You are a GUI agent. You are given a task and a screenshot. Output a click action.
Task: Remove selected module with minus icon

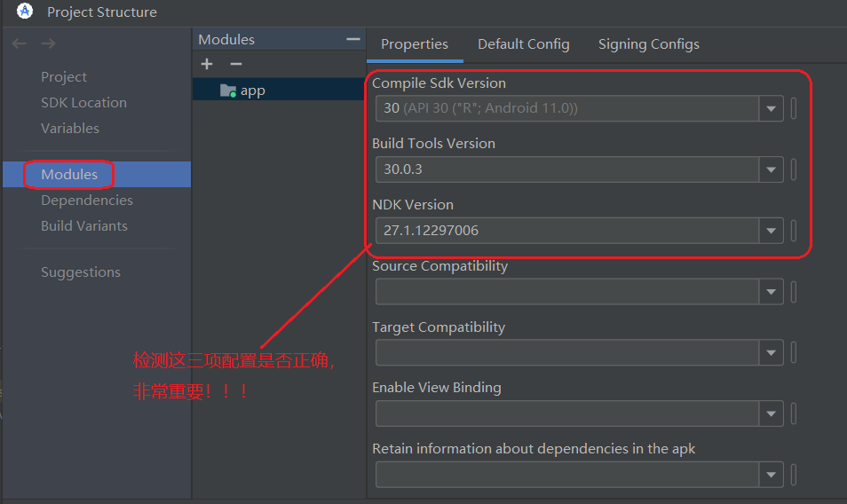coord(235,64)
